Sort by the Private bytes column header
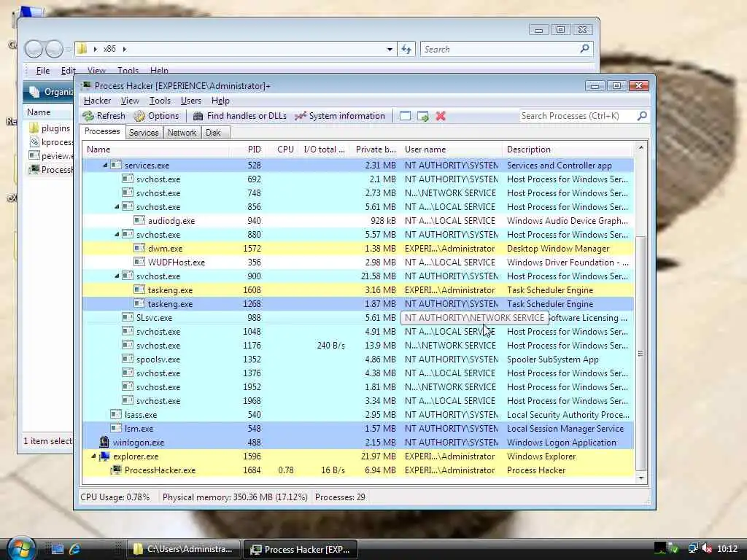 click(375, 149)
